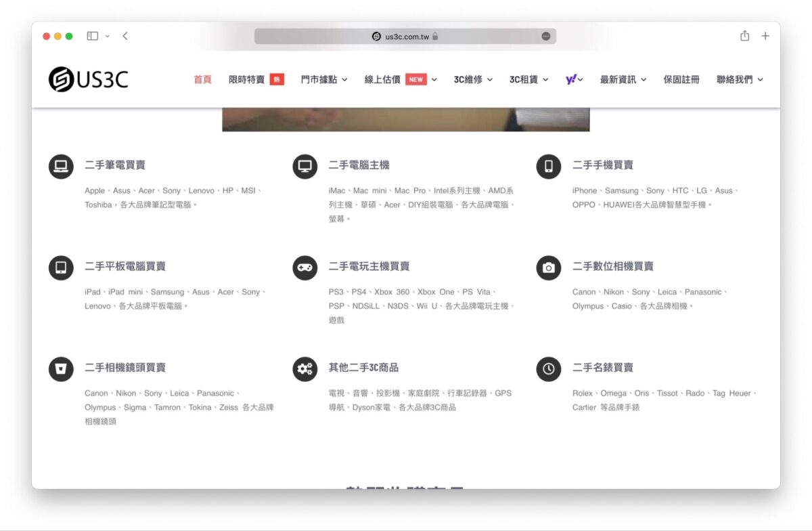Viewport: 812px width, 531px height.
Task: Click the smartphone icon beside 二手手機買賣
Action: pyautogui.click(x=549, y=166)
